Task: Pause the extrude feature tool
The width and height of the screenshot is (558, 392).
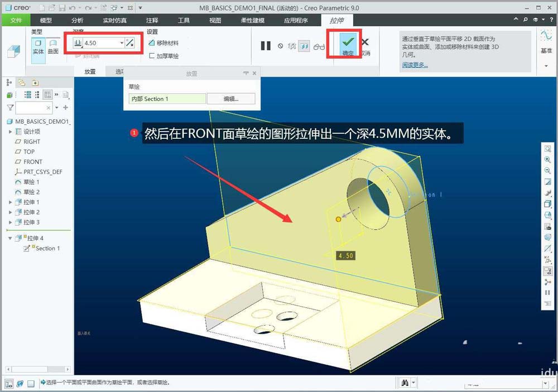Action: [266, 46]
